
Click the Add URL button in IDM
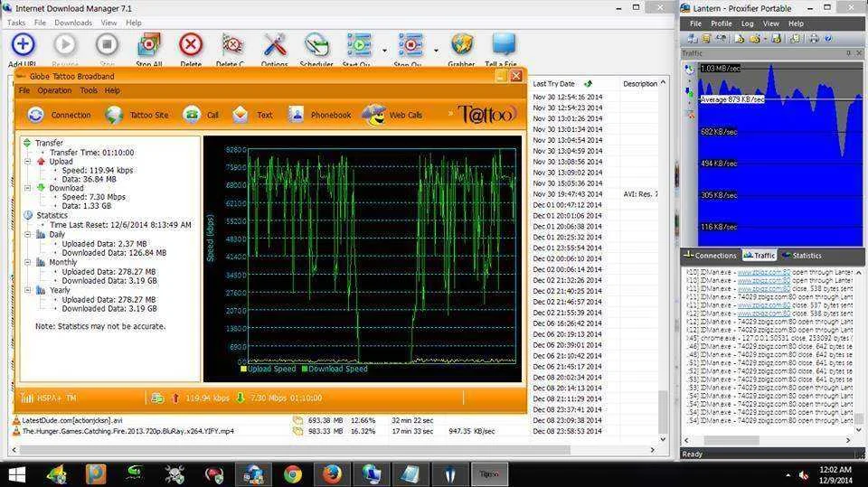tap(23, 50)
